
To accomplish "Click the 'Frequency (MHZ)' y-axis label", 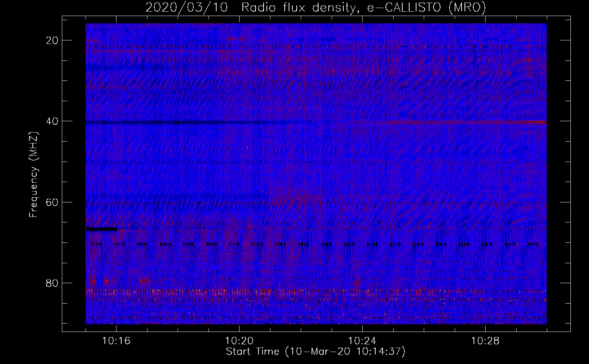I will pyautogui.click(x=33, y=174).
